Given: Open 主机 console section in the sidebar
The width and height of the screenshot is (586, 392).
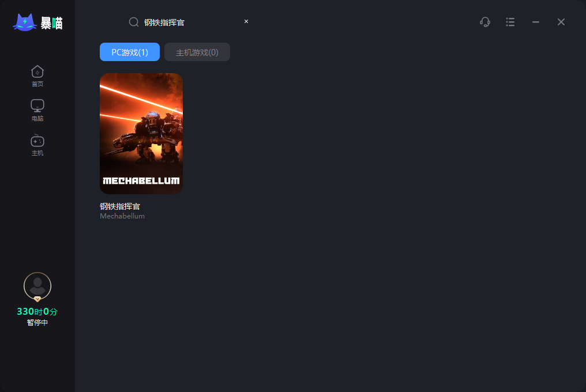Looking at the screenshot, I should click(37, 145).
